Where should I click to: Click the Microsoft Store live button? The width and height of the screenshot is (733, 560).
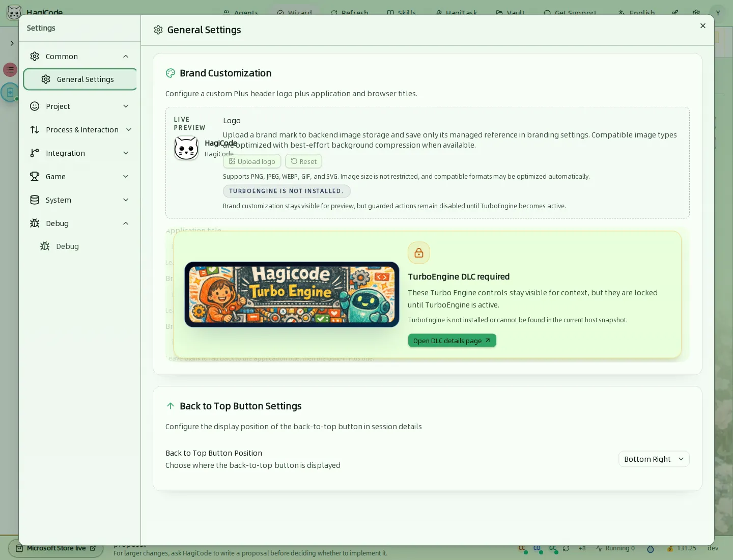click(56, 548)
